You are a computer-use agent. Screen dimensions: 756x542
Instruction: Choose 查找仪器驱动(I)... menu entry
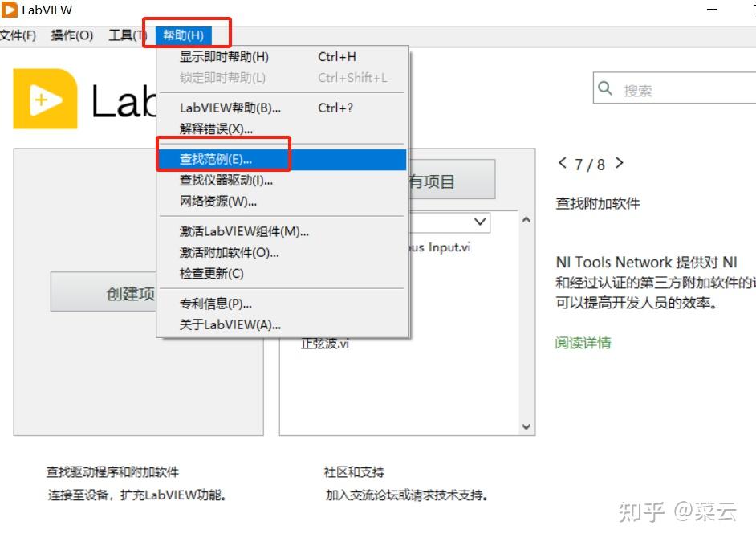point(282,181)
